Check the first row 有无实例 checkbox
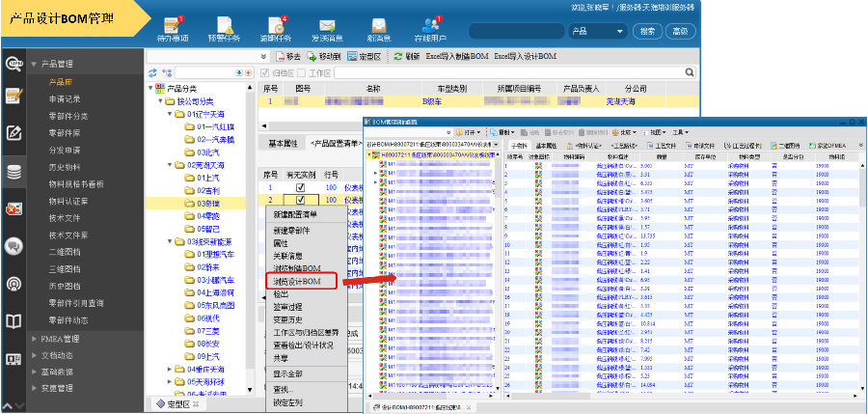 pos(300,188)
